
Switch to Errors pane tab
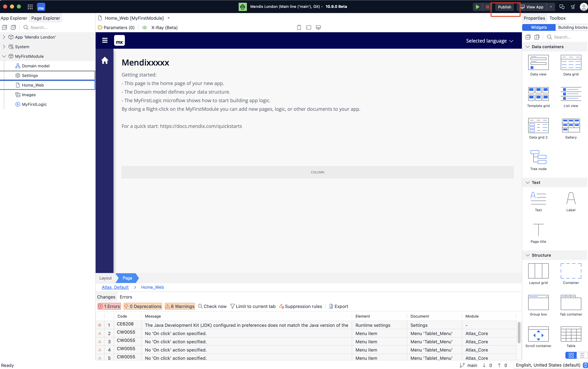tap(126, 297)
